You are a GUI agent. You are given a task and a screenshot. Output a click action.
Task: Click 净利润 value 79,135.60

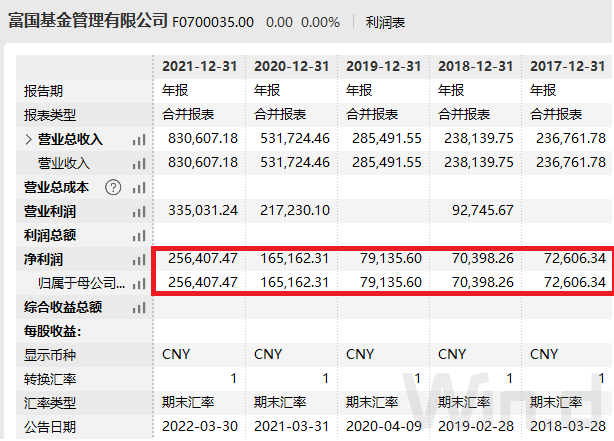(x=391, y=258)
